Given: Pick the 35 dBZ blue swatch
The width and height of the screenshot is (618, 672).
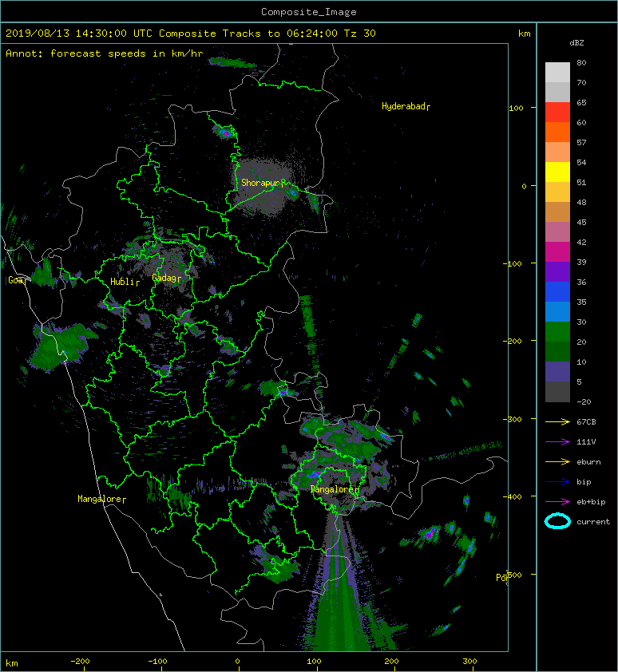Looking at the screenshot, I should pos(557,291).
